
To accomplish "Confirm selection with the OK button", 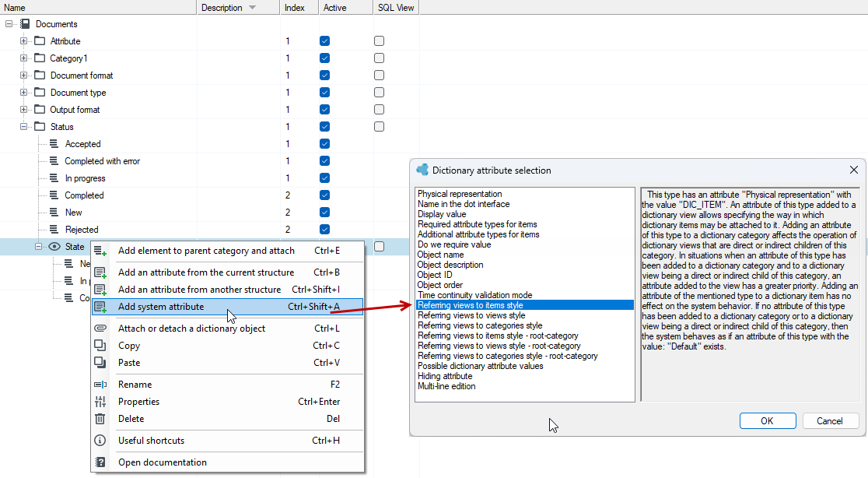I will pyautogui.click(x=768, y=421).
